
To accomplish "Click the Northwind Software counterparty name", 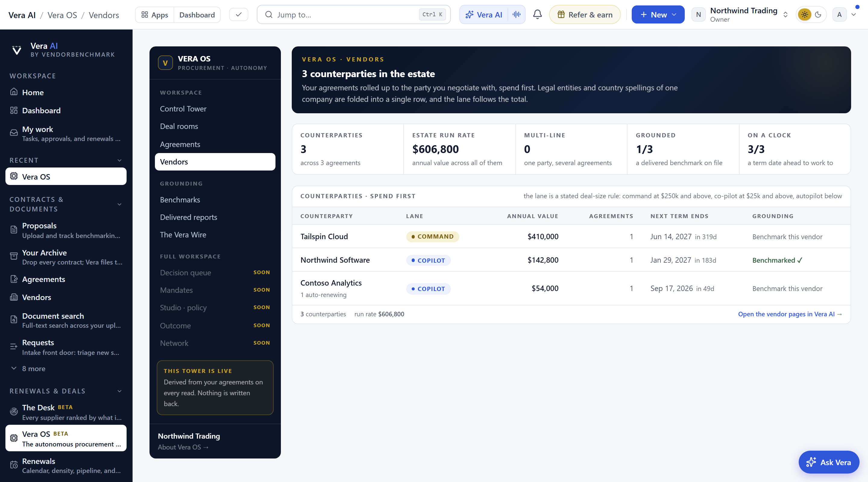I will pos(335,260).
